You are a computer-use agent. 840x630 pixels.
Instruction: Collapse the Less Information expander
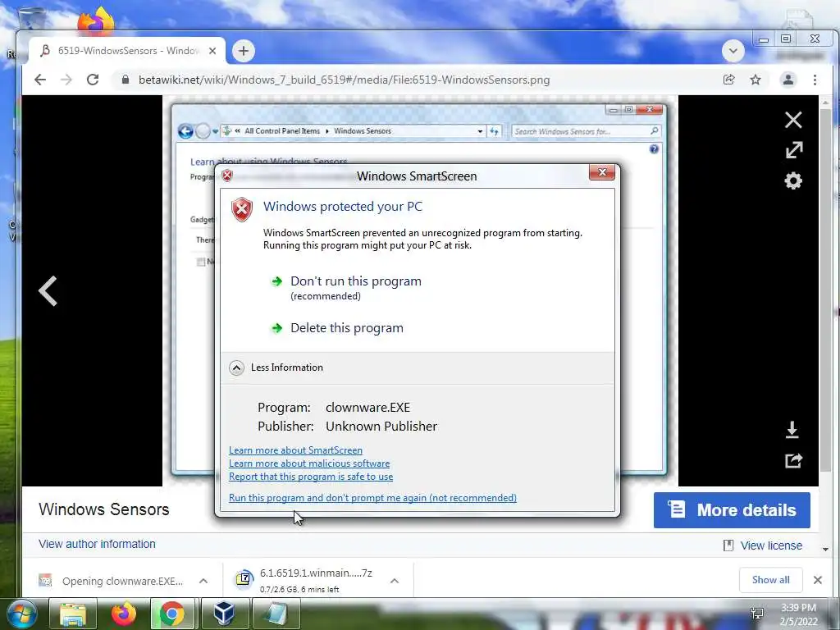click(236, 367)
